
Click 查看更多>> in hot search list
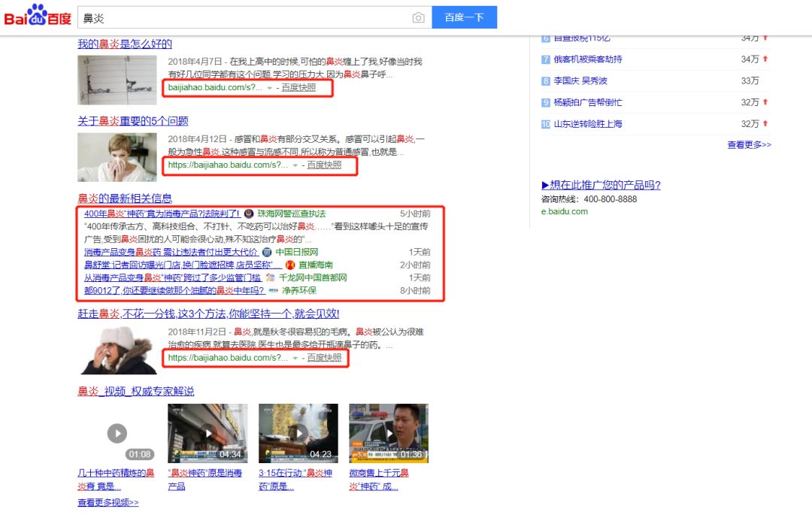tap(749, 145)
